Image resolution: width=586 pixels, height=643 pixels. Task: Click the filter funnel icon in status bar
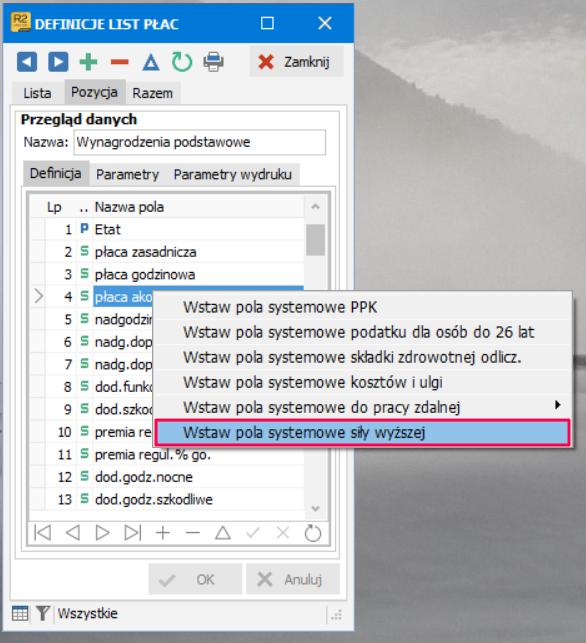[43, 613]
